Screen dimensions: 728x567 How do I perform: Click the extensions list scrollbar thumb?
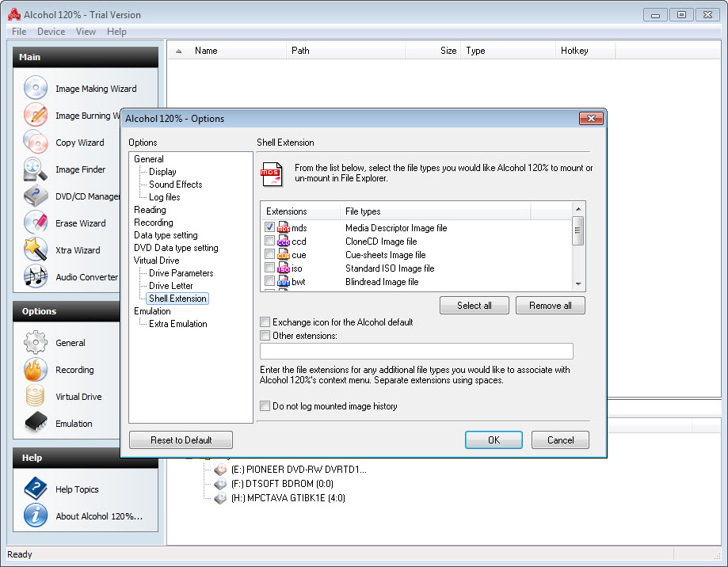click(578, 231)
